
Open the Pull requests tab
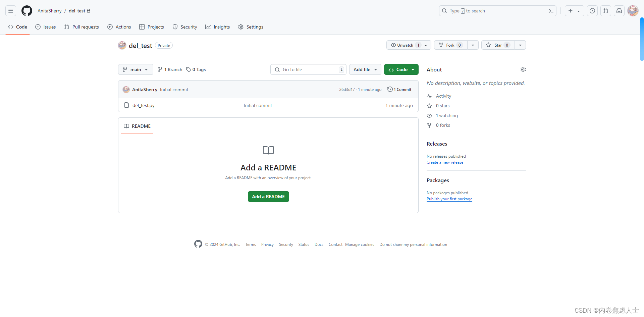point(82,27)
